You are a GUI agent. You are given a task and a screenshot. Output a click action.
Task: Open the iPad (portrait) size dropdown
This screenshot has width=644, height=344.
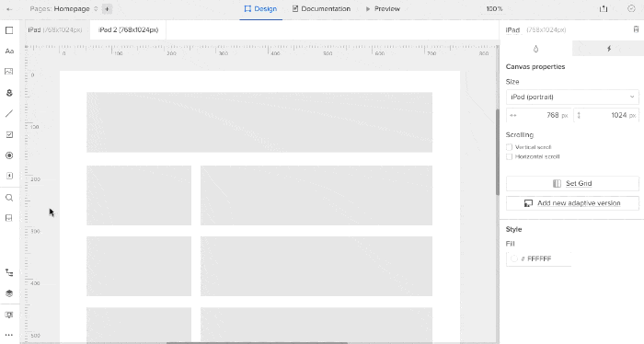pos(572,97)
